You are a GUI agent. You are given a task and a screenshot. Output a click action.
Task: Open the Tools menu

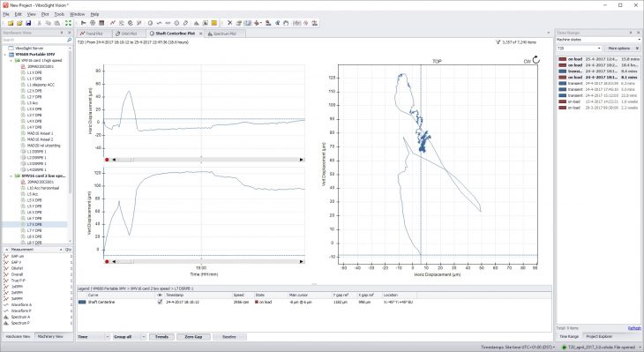(x=59, y=14)
